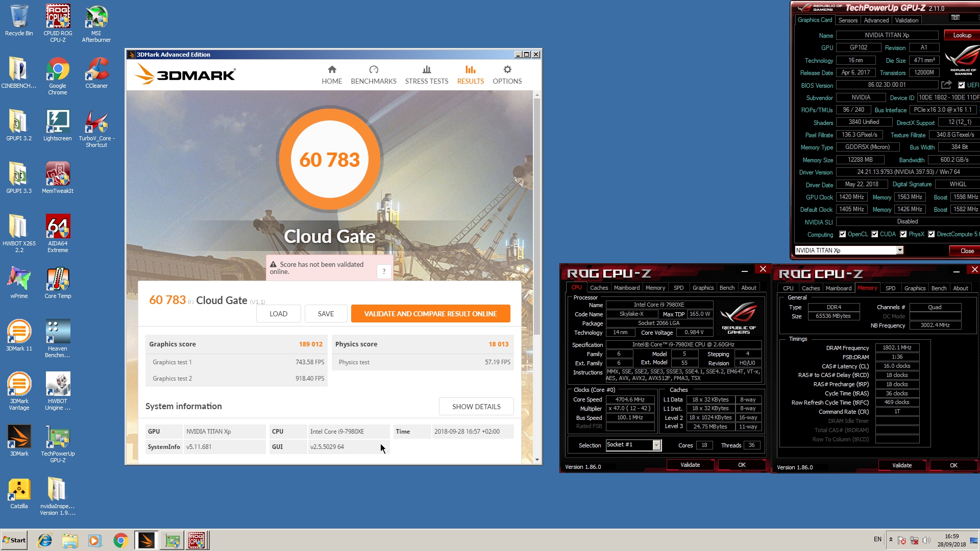980x551 pixels.
Task: Open Socket #1 selection dropdown in CPU-Z
Action: click(x=657, y=445)
